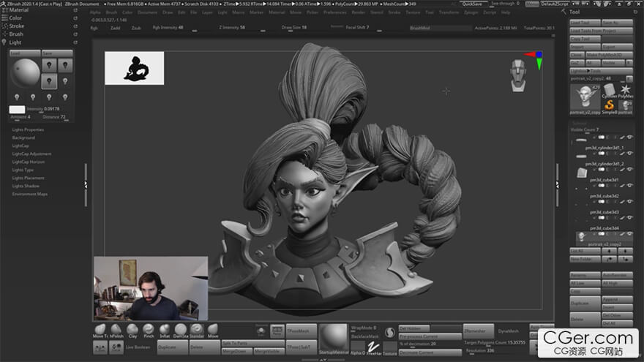Expand the LightCap Adjustment section

tap(31, 154)
